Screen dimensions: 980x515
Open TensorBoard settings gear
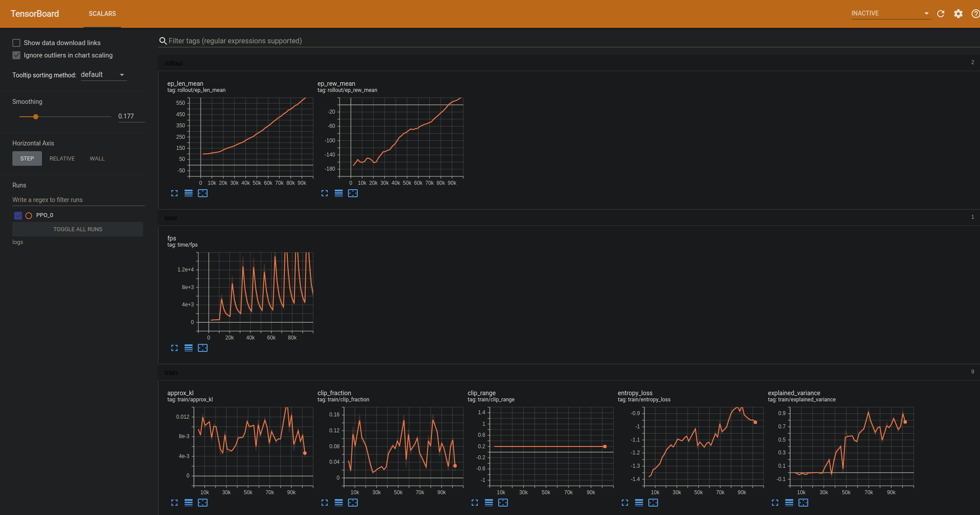tap(958, 14)
